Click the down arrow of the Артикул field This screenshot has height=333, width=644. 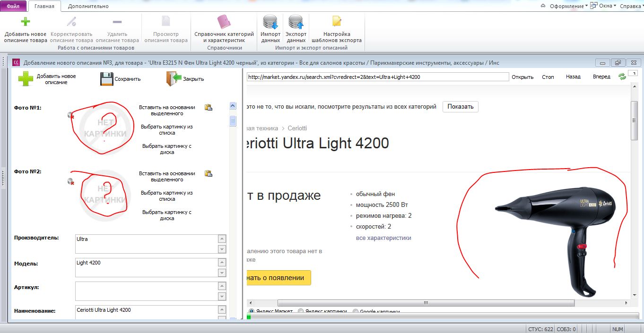coord(222,296)
